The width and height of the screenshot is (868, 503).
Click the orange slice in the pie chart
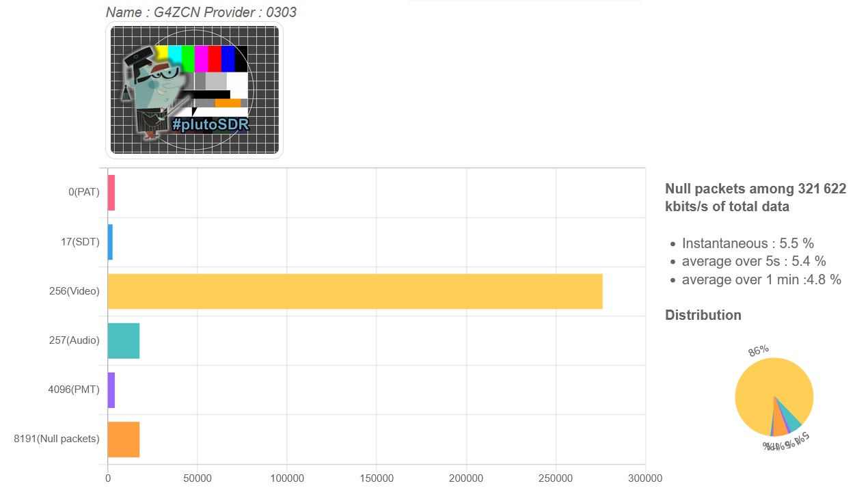[779, 427]
